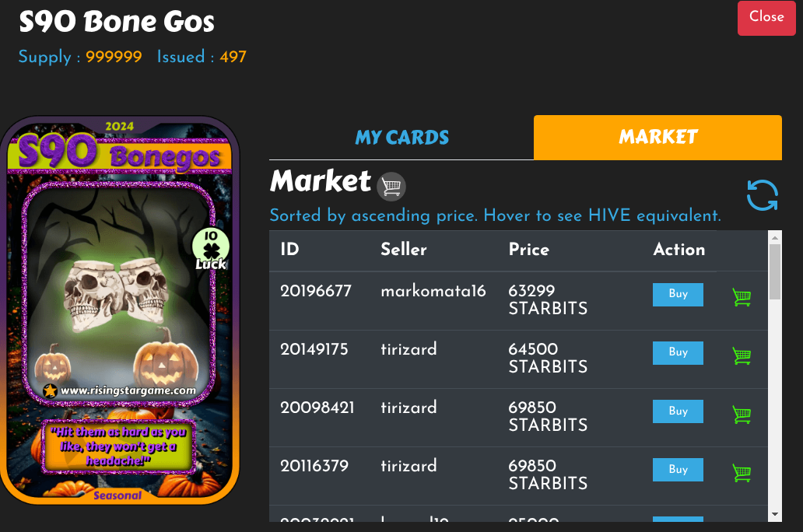
Task: Click the Price column header
Action: [x=528, y=250]
